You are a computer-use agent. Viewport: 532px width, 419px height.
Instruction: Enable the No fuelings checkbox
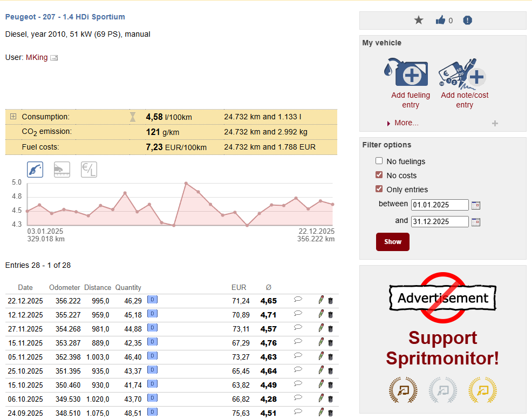pos(379,160)
